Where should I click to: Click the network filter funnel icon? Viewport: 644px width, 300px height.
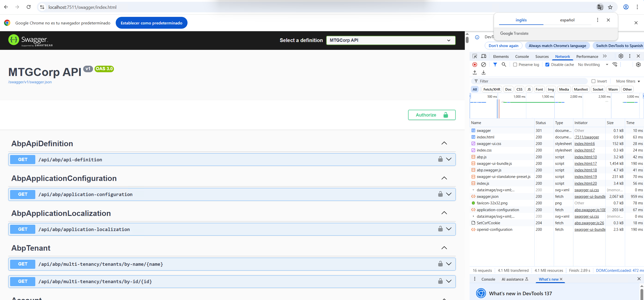(x=495, y=65)
